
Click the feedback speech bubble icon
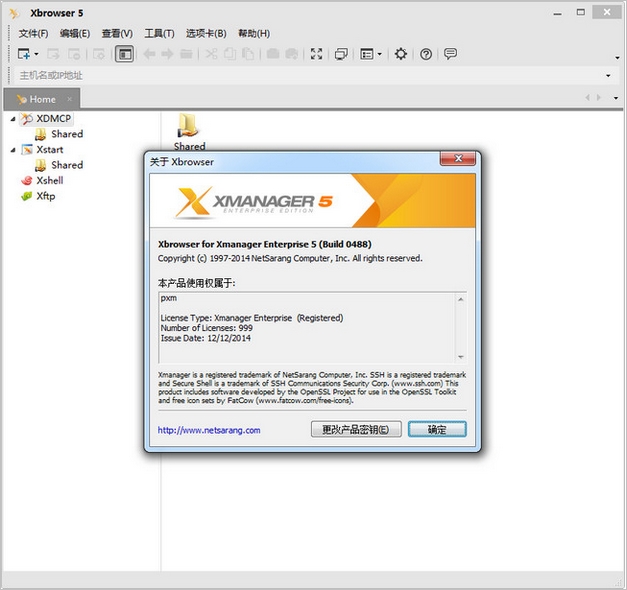pos(450,54)
